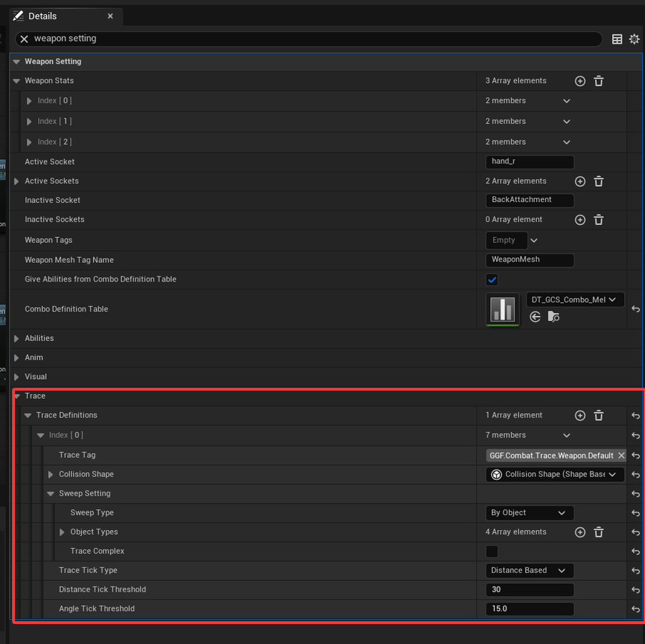This screenshot has width=645, height=644.
Task: Empty the Trace Definitions array
Action: pos(598,415)
